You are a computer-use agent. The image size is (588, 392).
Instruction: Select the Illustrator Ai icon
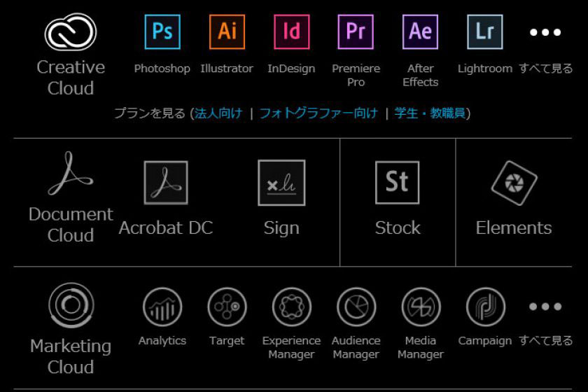pyautogui.click(x=227, y=32)
